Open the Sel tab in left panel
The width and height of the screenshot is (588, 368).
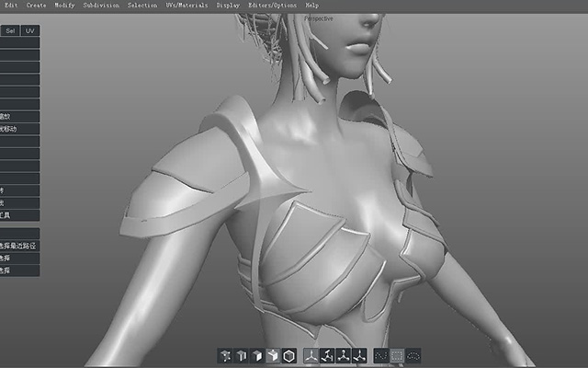[10, 30]
